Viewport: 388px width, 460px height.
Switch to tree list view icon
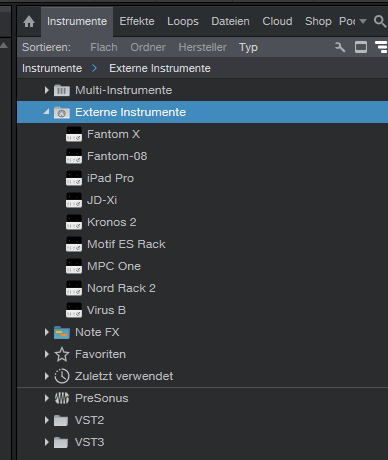[381, 47]
